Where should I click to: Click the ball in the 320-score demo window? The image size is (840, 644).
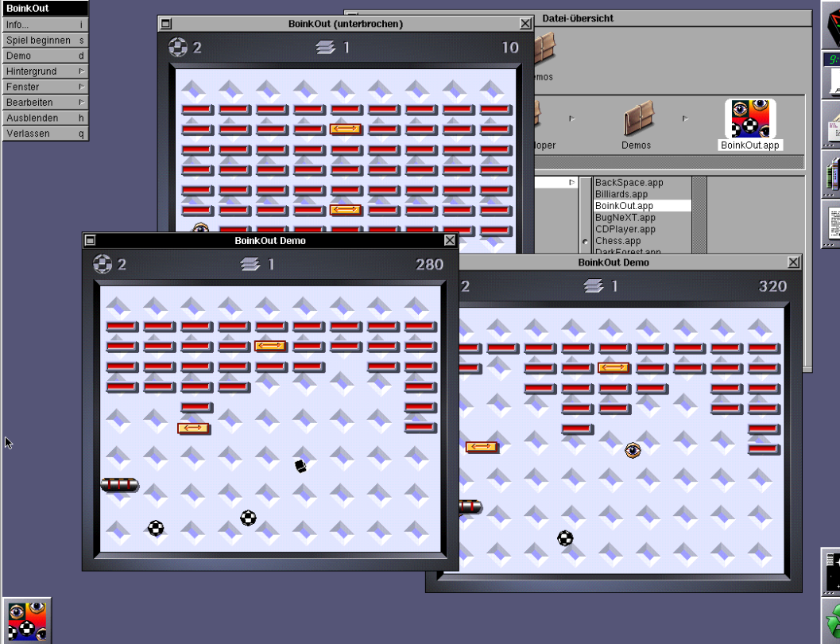pyautogui.click(x=565, y=538)
